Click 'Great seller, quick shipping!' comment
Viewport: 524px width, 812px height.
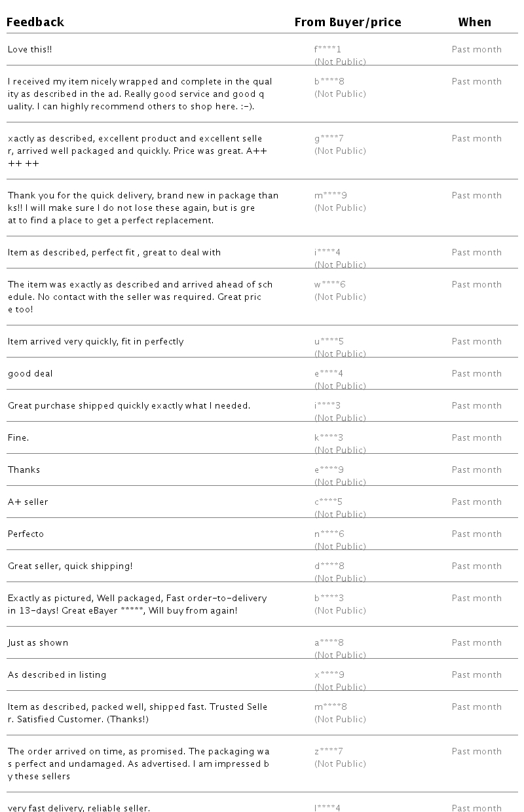pyautogui.click(x=70, y=566)
